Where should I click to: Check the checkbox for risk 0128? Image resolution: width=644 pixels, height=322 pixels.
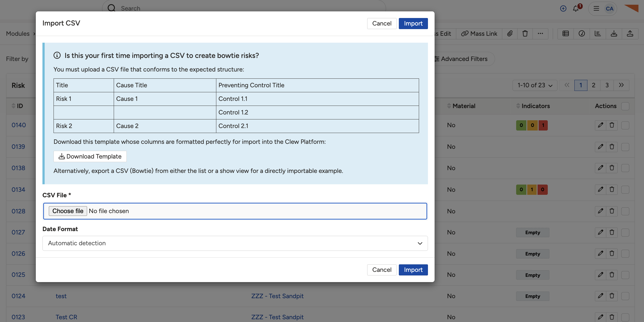(625, 211)
